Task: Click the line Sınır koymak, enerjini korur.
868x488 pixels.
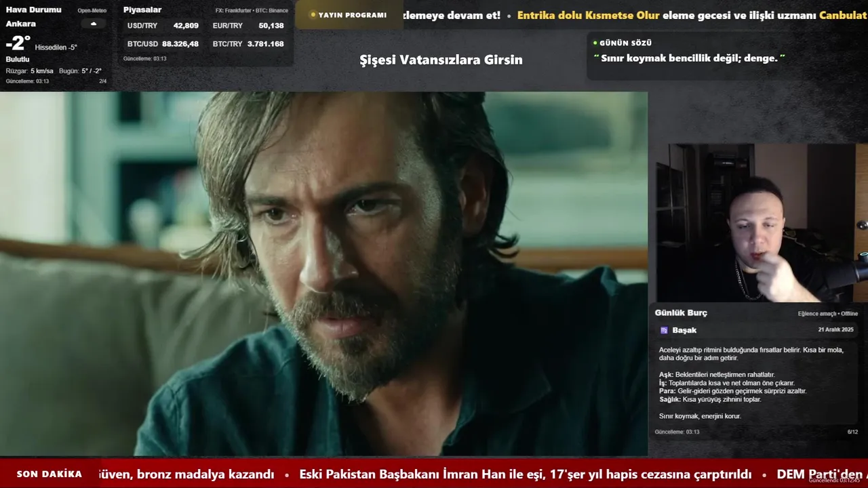Action: coord(700,415)
